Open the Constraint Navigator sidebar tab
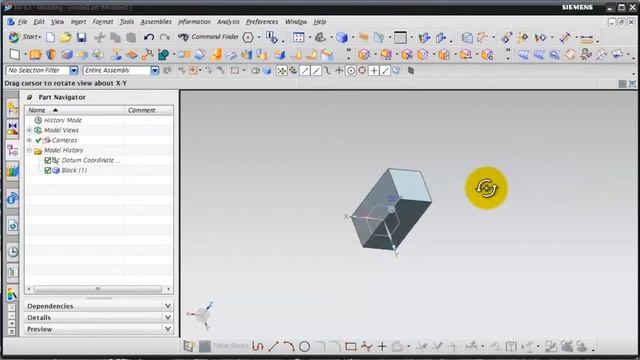This screenshot has width=640, height=360. click(13, 129)
